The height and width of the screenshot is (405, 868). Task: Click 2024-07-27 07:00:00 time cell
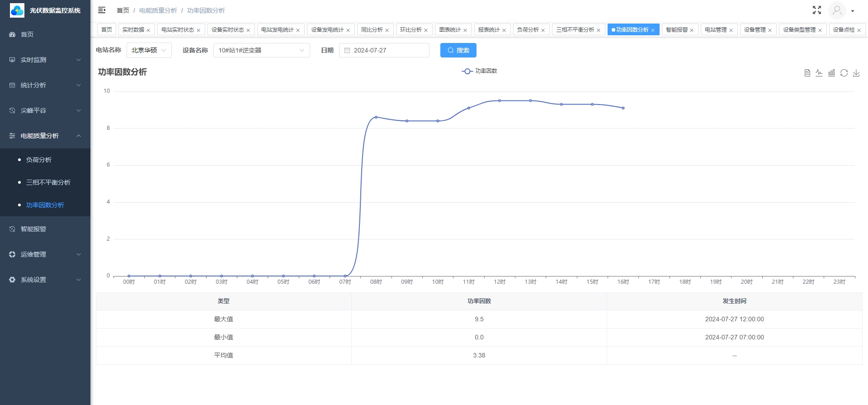[735, 338]
